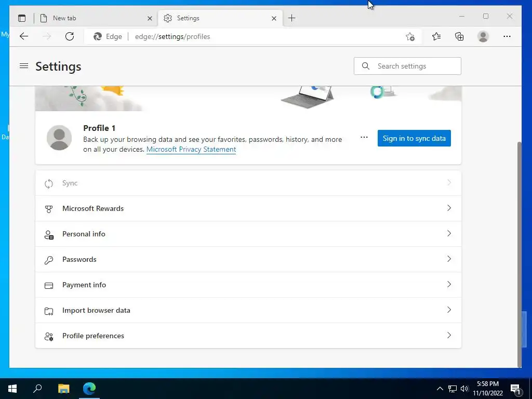The height and width of the screenshot is (399, 532).
Task: Expand the Passwords row chevron
Action: pos(449,259)
